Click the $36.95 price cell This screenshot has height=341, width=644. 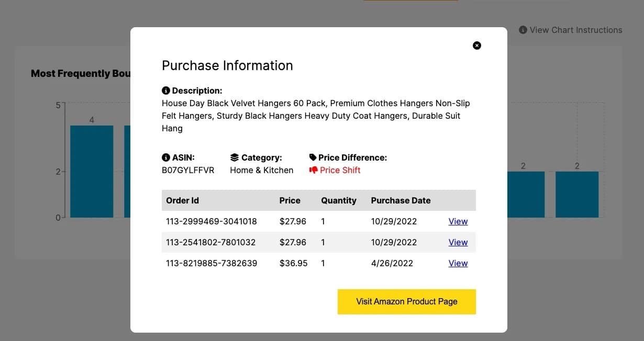point(294,263)
